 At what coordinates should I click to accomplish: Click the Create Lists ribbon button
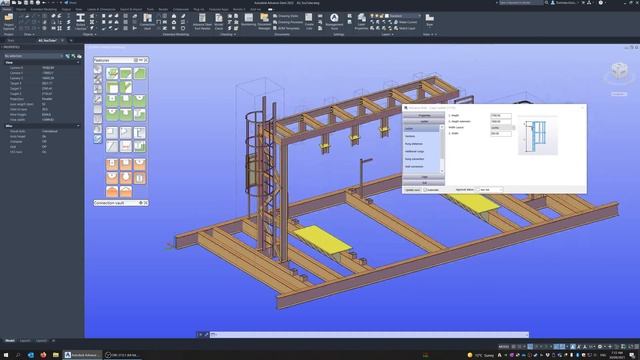(x=309, y=22)
